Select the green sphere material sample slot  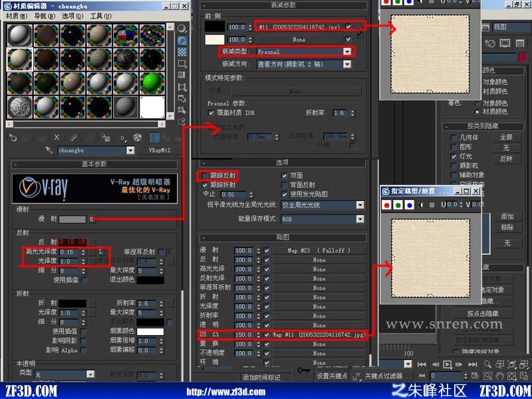click(152, 82)
